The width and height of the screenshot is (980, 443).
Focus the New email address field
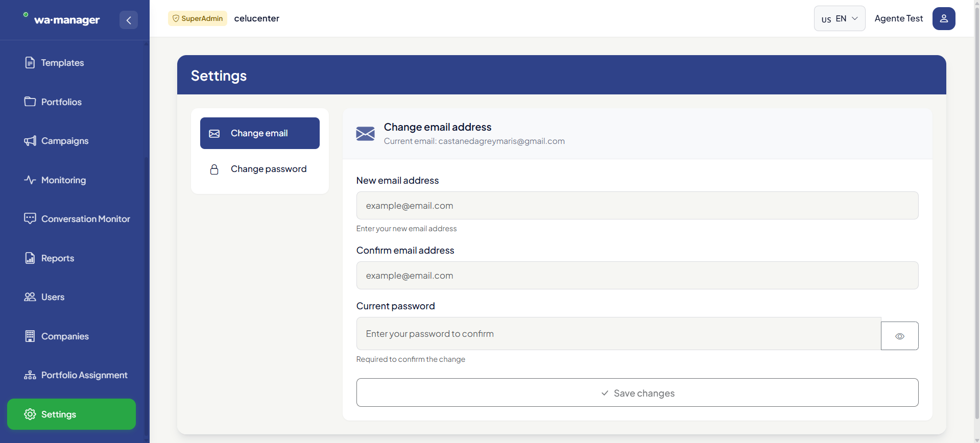(x=637, y=206)
